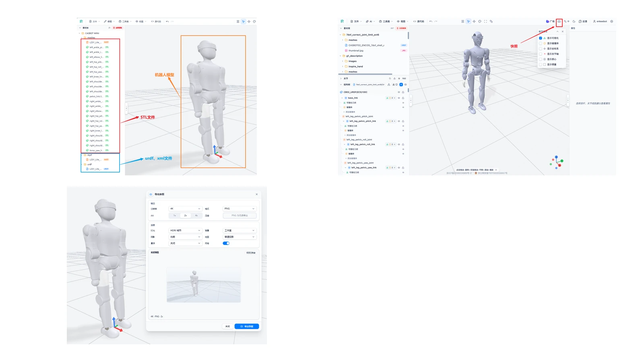Viewport: 644px width, 362px height.
Task: Open the 工具箱 menu in the 7dof window
Action: [x=386, y=21]
